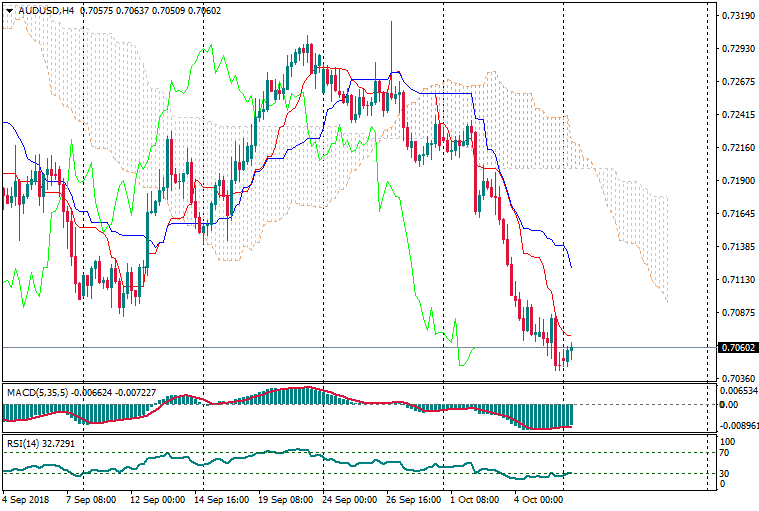Viewport: 759px width, 511px height.
Task: Click the 1 Oct 08:00 date label
Action: pyautogui.click(x=474, y=498)
